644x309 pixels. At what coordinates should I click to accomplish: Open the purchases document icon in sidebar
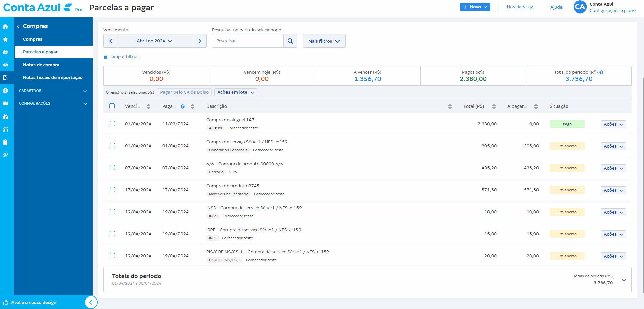(x=5, y=78)
